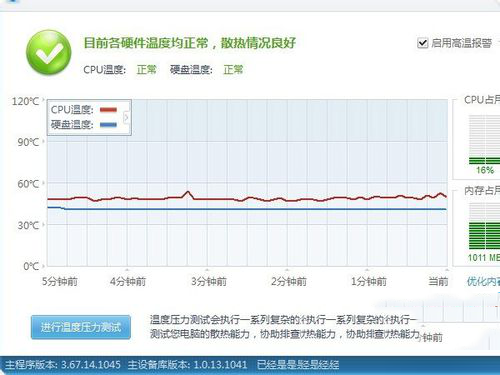Click the 5 minutes ago axis label
Screen dimensions: 500x375
pyautogui.click(x=60, y=282)
